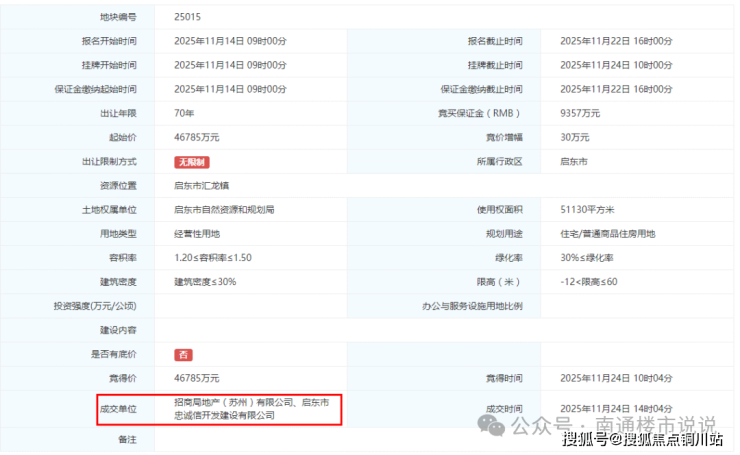740x455 pixels.
Task: Select the parcel number value 25015
Action: [187, 17]
